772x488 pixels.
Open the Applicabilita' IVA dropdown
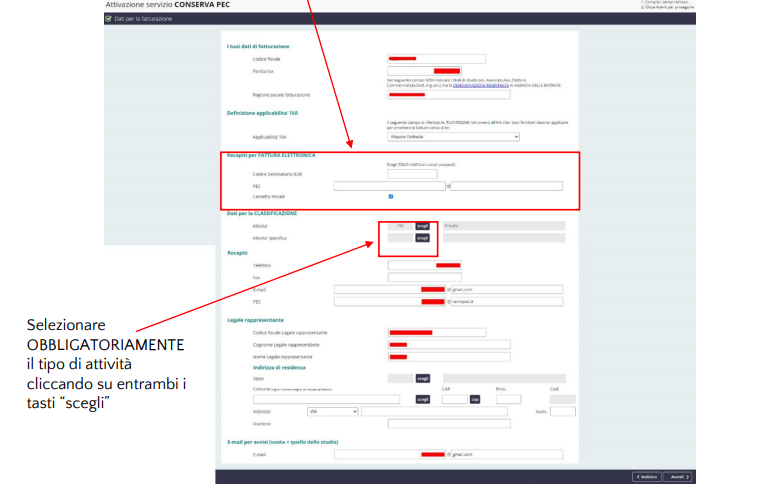tap(453, 137)
